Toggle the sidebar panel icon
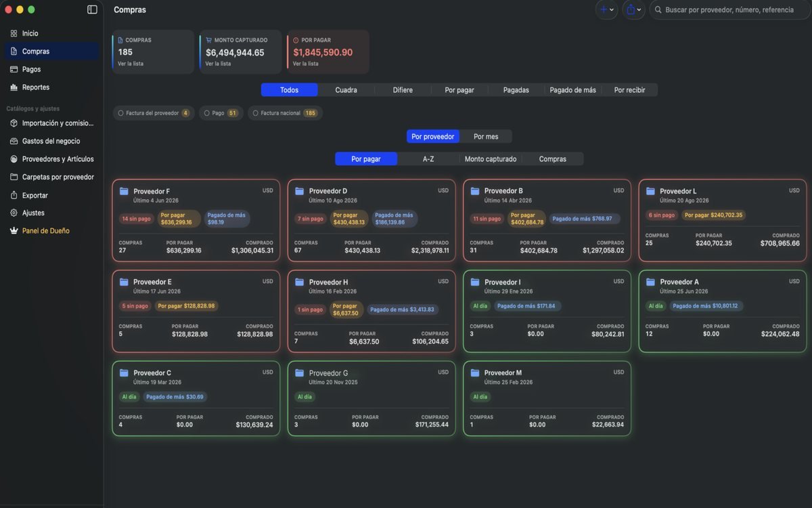The image size is (812, 508). [92, 9]
